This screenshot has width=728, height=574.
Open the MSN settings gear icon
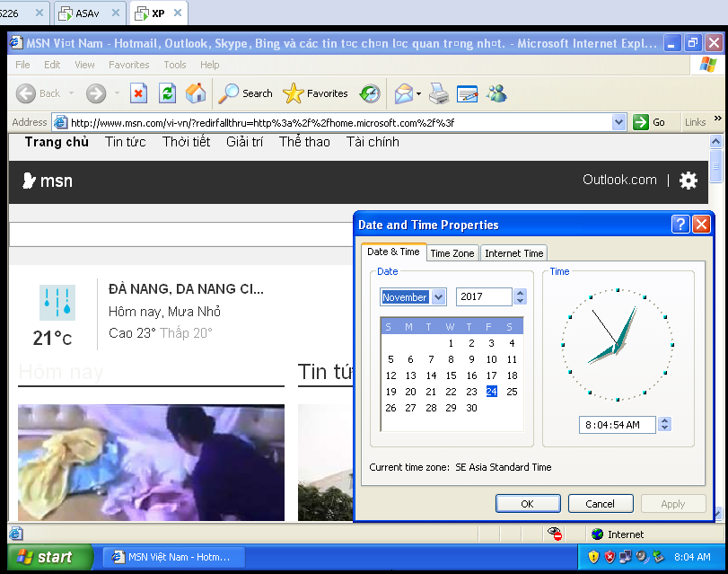(x=689, y=181)
